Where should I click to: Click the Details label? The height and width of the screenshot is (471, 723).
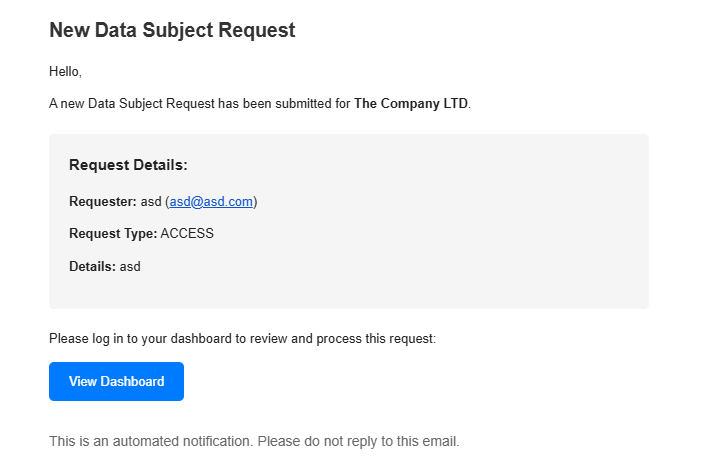92,267
